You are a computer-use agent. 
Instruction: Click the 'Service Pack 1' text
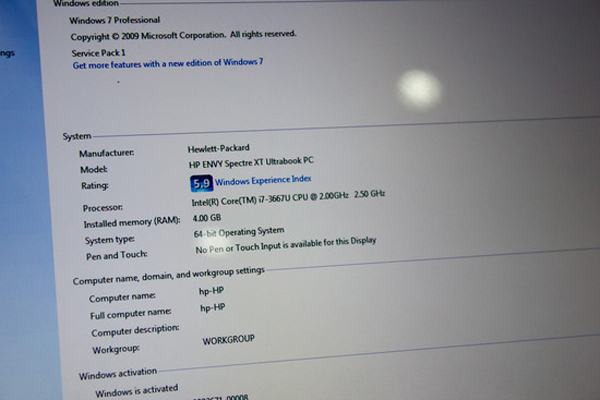tap(98, 53)
